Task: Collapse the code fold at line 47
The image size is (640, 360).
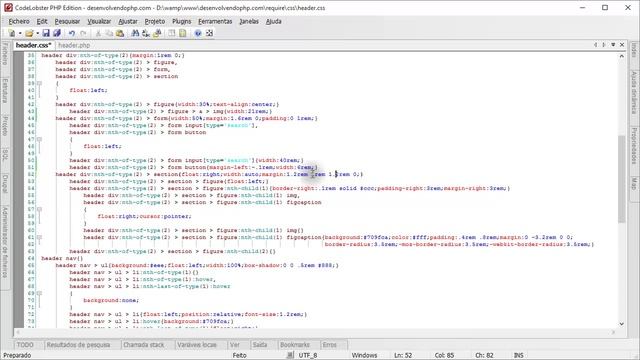Action: pyautogui.click(x=39, y=139)
